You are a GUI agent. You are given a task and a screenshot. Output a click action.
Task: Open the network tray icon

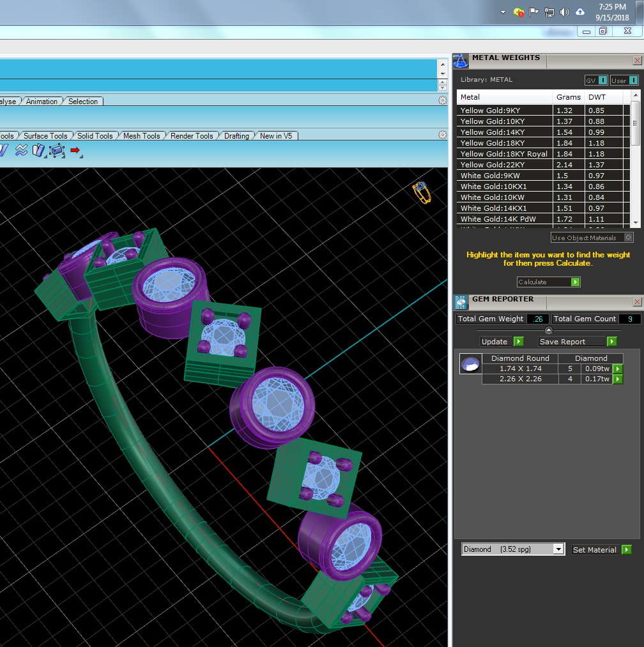click(549, 12)
